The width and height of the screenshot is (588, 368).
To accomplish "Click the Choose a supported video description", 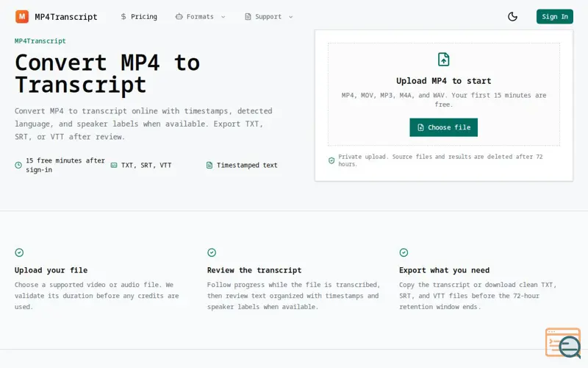I will coord(97,296).
